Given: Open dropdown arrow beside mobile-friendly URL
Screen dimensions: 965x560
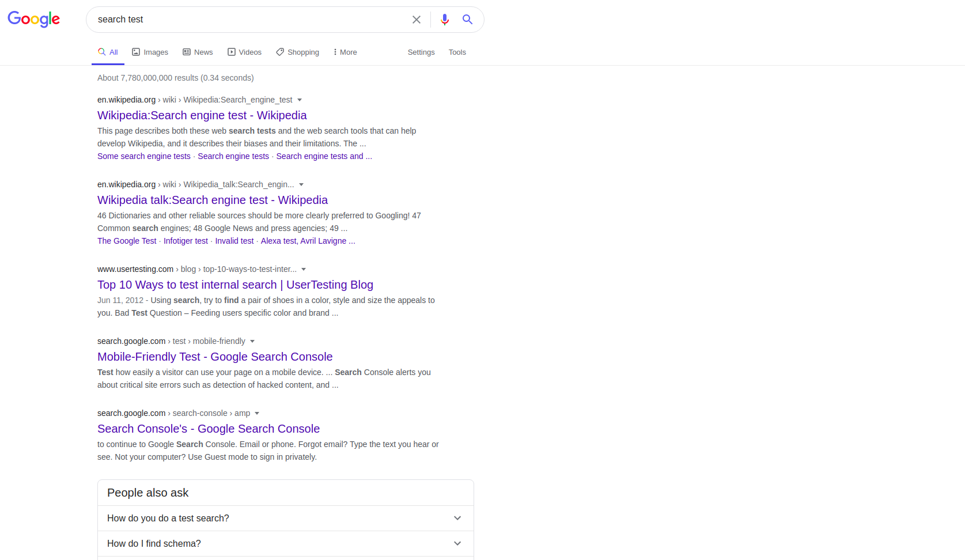Looking at the screenshot, I should point(252,341).
